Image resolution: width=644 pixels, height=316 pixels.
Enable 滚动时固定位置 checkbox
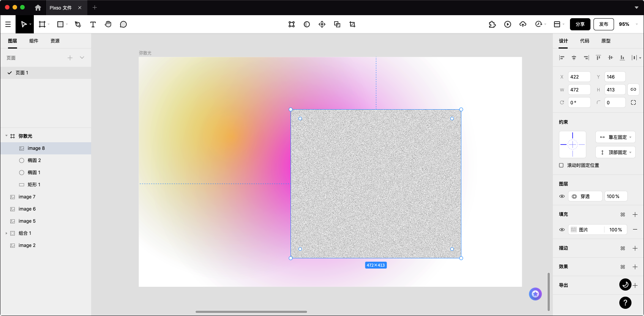click(x=561, y=165)
